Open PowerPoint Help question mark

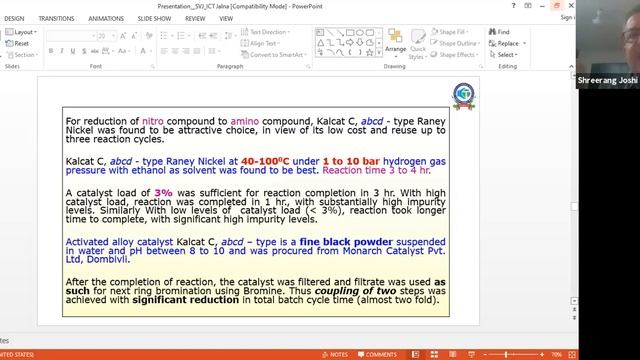tap(513, 6)
